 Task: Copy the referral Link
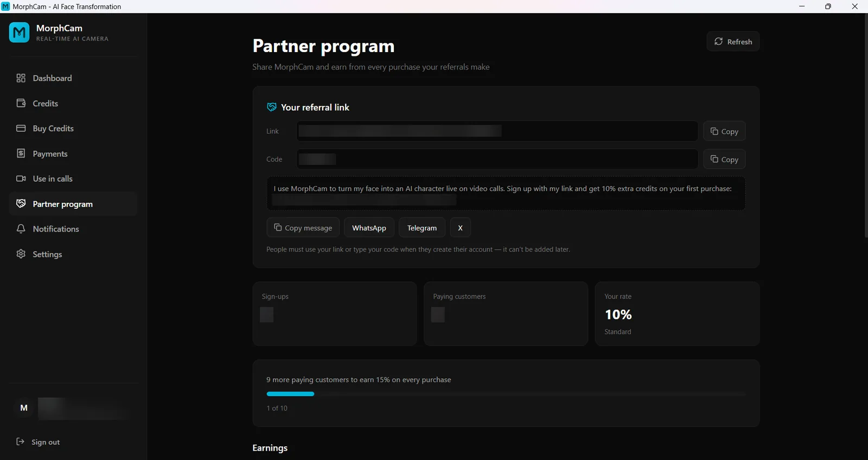tap(724, 131)
